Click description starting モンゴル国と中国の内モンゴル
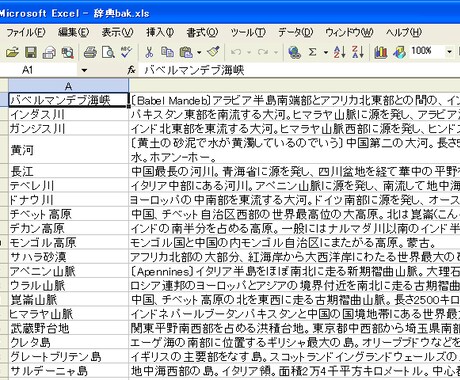Viewport: 460px width, 380px height. tap(295, 242)
